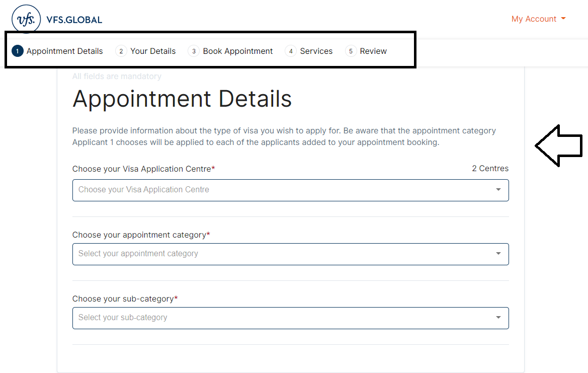Viewport: 588px width, 373px height.
Task: Click the step 1 number circle
Action: point(18,51)
